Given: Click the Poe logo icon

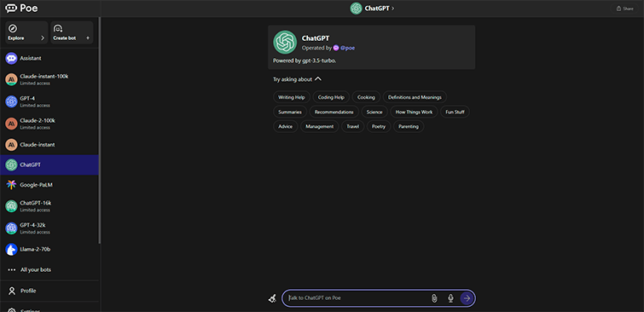Looking at the screenshot, I should click(11, 9).
